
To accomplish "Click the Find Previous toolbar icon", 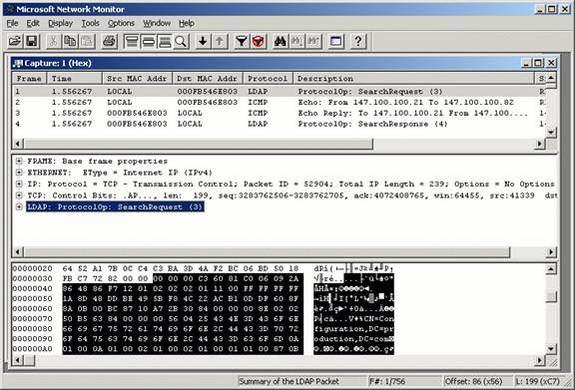I will click(x=314, y=41).
